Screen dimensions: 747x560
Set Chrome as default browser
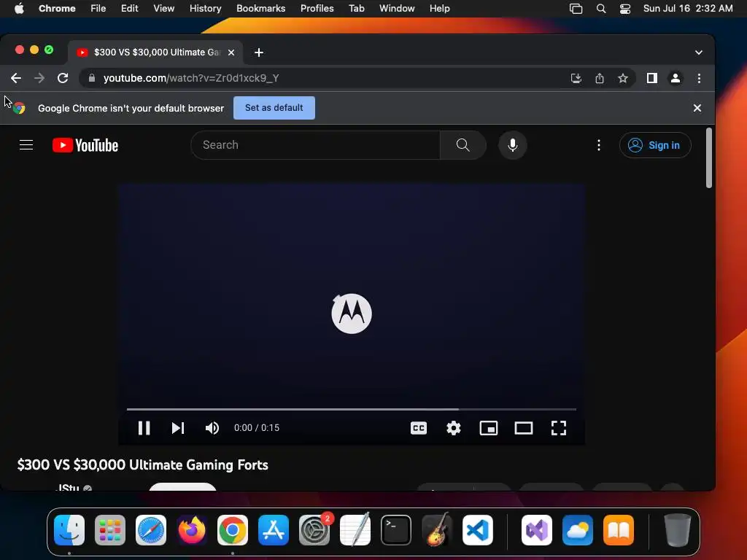click(274, 108)
